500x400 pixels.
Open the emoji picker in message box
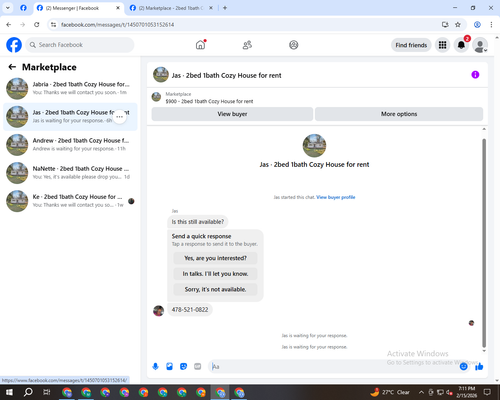coord(463,367)
